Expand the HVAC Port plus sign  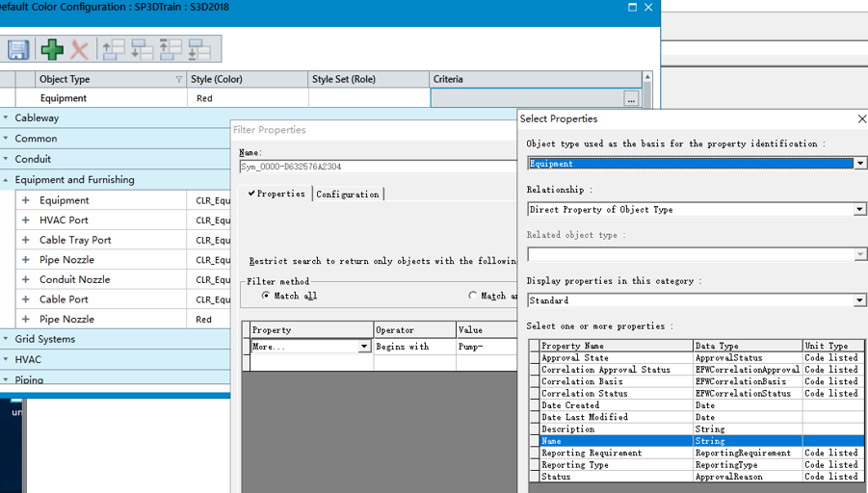click(x=25, y=220)
